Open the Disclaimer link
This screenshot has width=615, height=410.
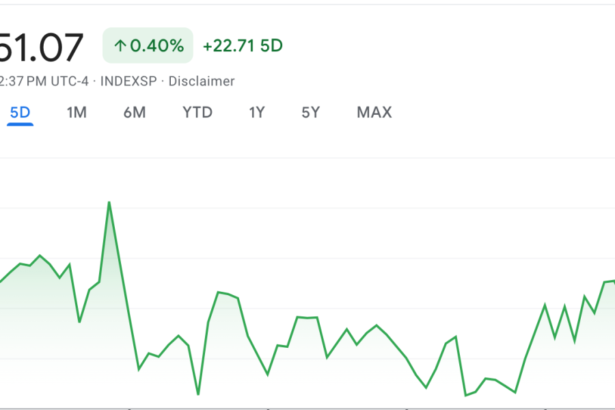coord(201,81)
